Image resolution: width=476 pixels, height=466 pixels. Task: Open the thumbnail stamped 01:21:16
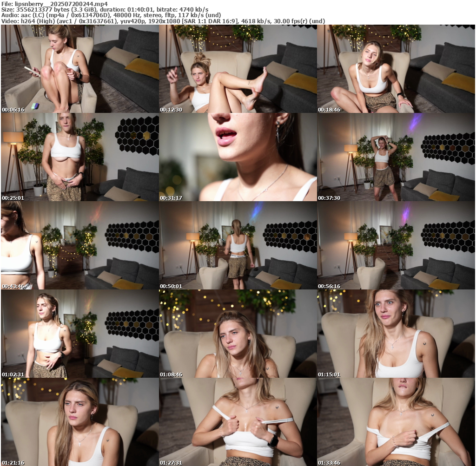coord(80,422)
